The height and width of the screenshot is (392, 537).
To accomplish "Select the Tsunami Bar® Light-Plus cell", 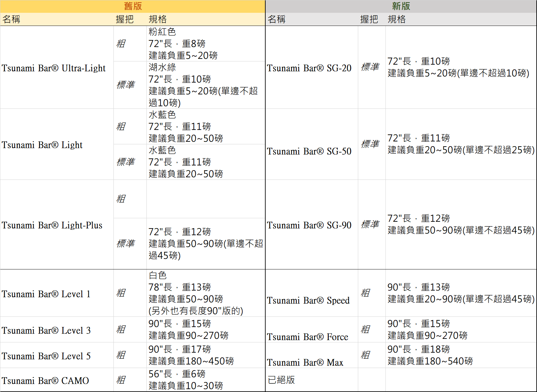I will (x=57, y=225).
